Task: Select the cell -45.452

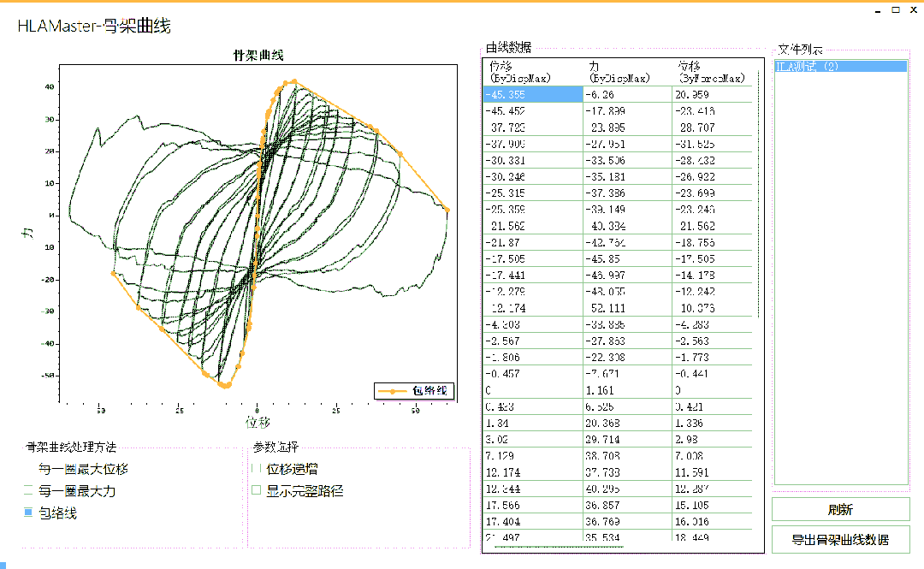Action: pos(533,111)
